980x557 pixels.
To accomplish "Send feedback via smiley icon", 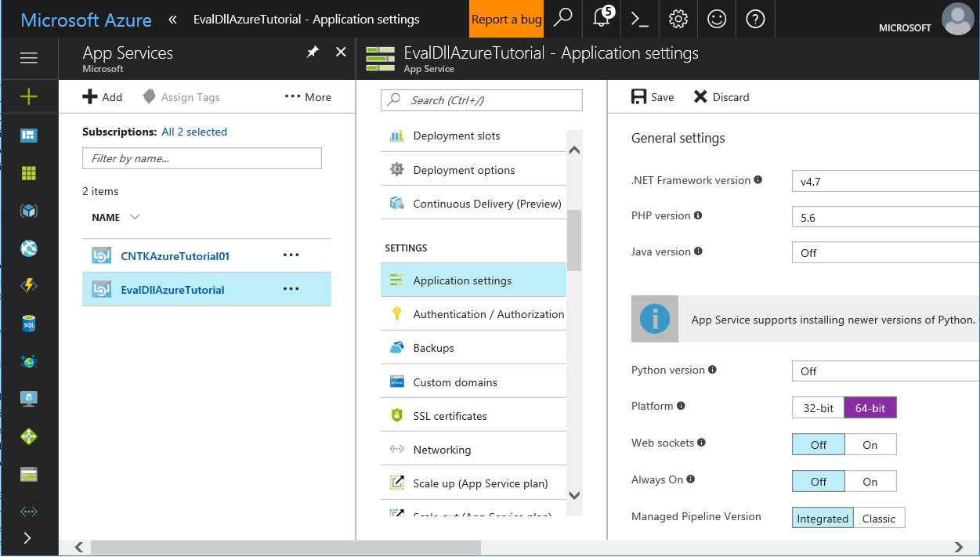I will pos(717,19).
